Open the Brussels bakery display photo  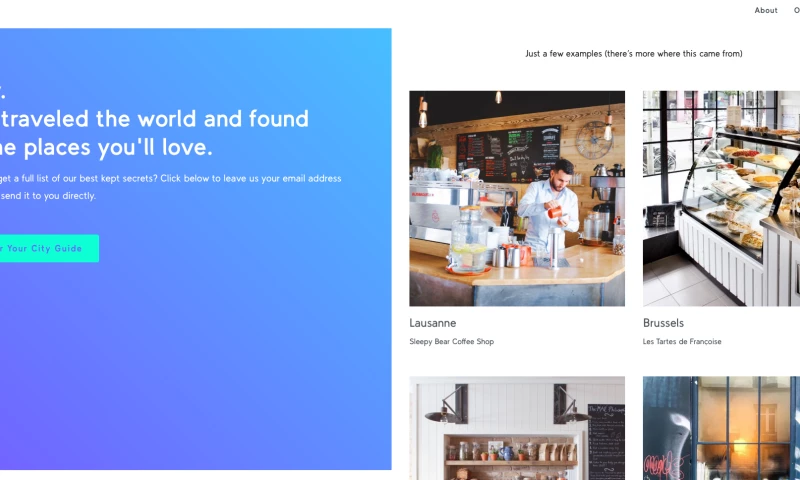[721, 198]
